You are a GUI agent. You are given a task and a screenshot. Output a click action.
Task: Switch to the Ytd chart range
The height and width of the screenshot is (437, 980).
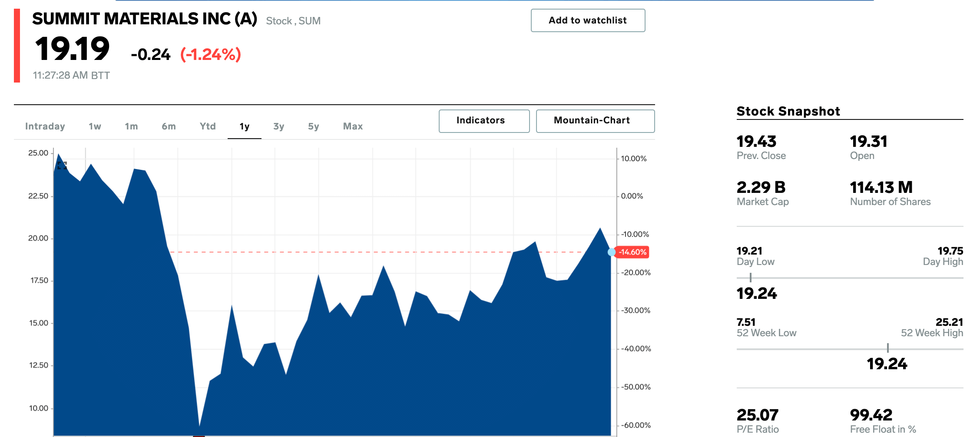pyautogui.click(x=208, y=126)
